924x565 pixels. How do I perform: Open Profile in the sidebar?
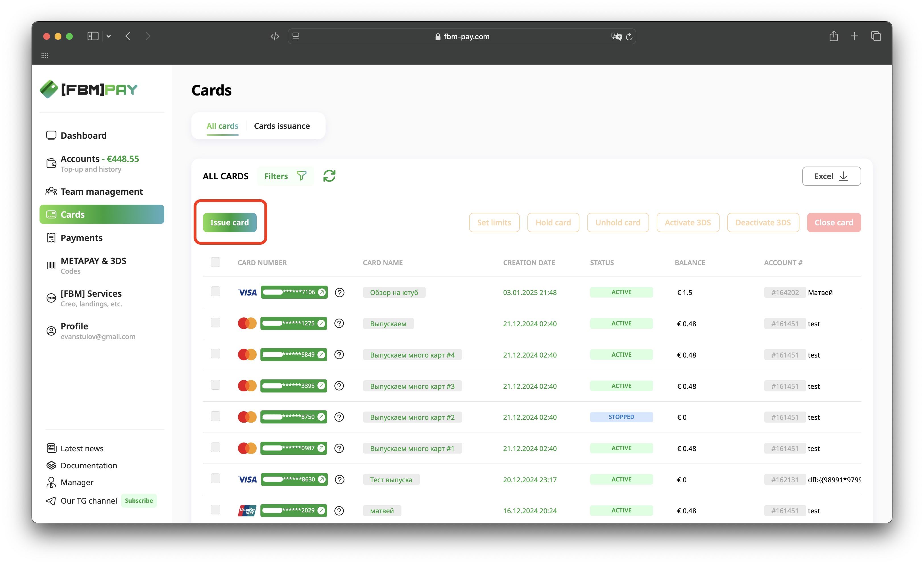click(101, 331)
